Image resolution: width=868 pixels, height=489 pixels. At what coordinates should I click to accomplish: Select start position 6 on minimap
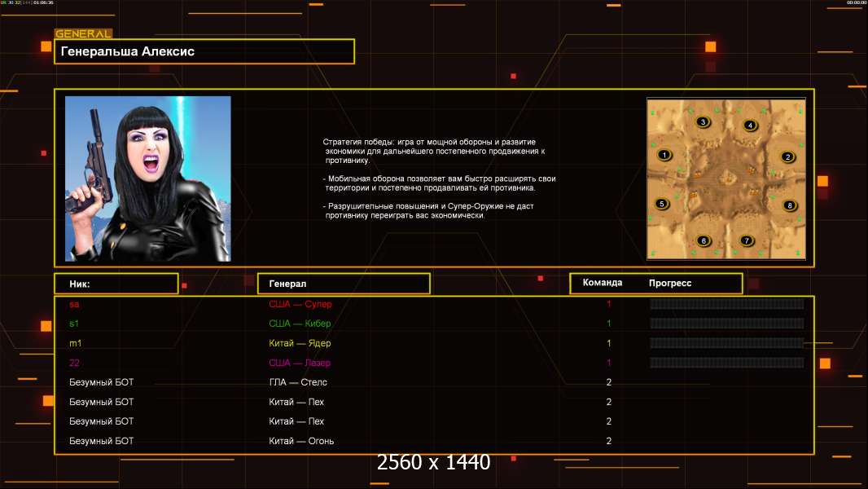pos(704,240)
